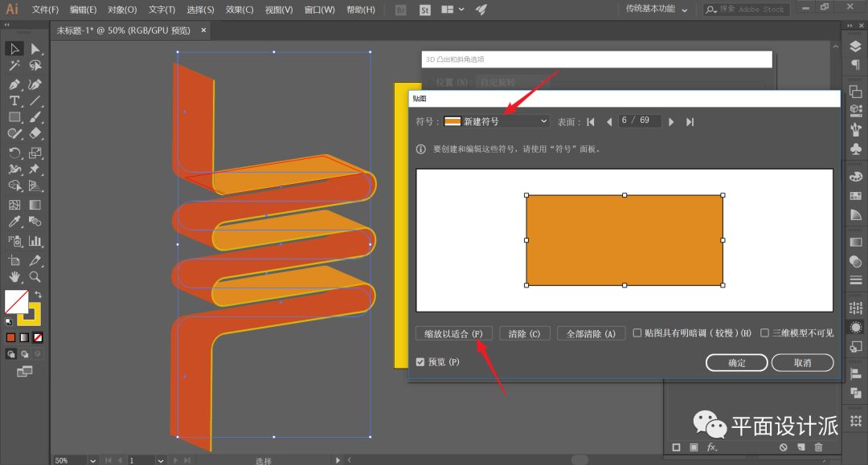This screenshot has height=465, width=868.
Task: Click the 缩放以适合 button
Action: [454, 333]
